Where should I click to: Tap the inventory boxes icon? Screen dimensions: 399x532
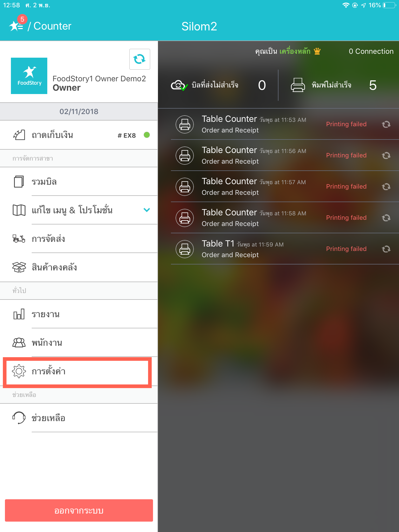click(19, 267)
